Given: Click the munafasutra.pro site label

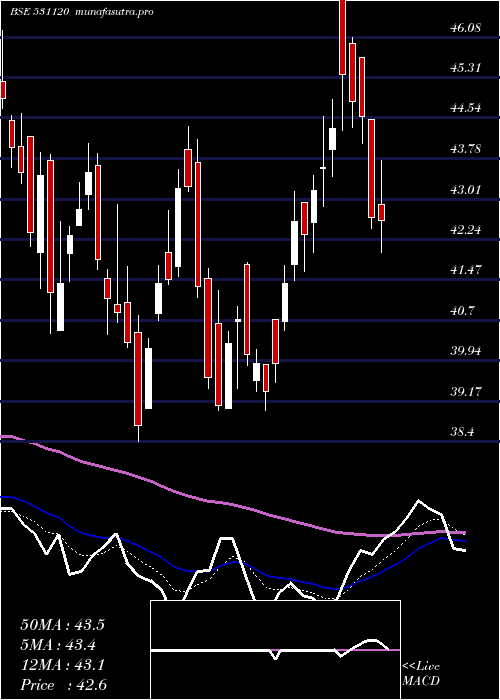Looking at the screenshot, I should click(x=115, y=12).
